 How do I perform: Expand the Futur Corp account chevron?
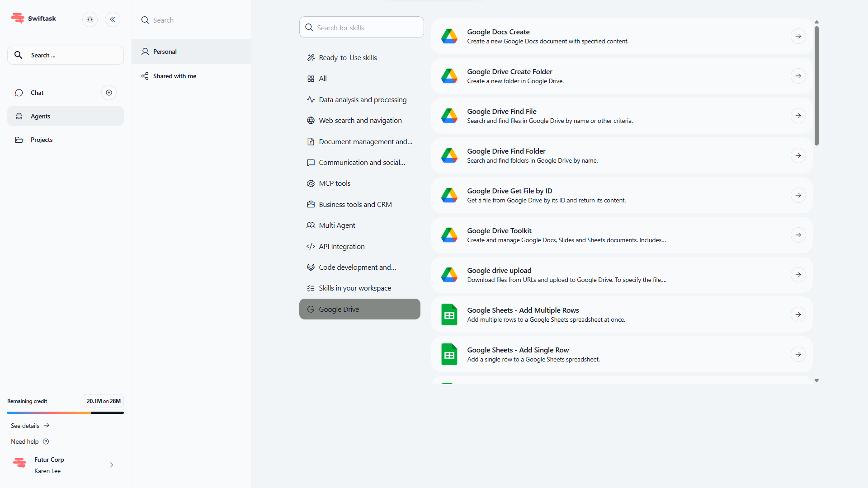tap(111, 465)
